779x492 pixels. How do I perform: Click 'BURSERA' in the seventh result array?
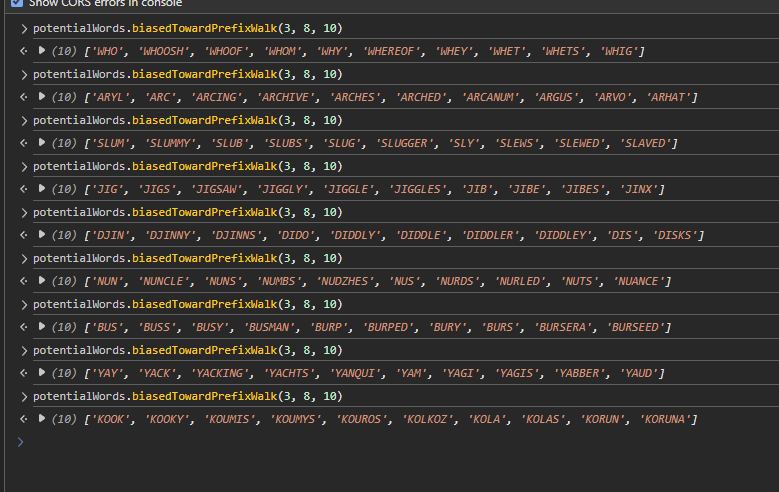(x=562, y=327)
